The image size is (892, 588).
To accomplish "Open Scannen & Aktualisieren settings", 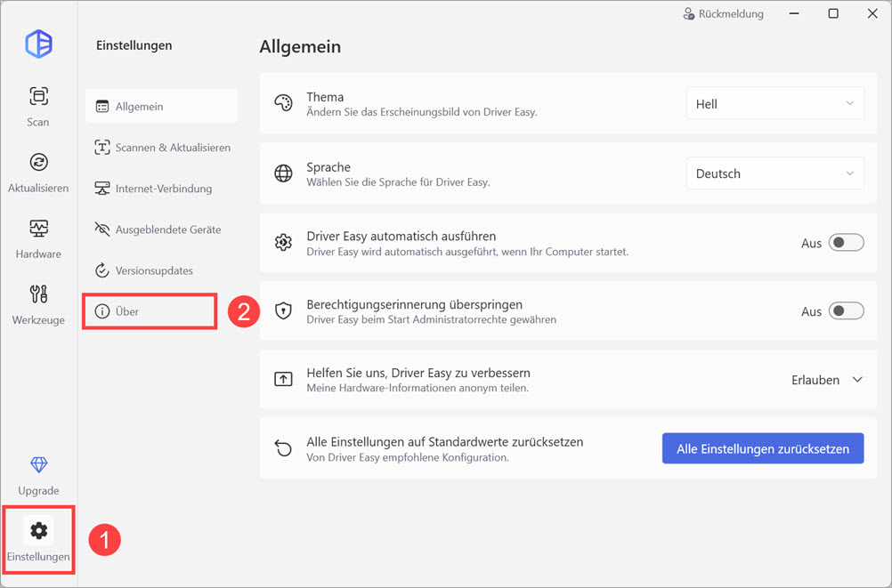I will point(161,148).
